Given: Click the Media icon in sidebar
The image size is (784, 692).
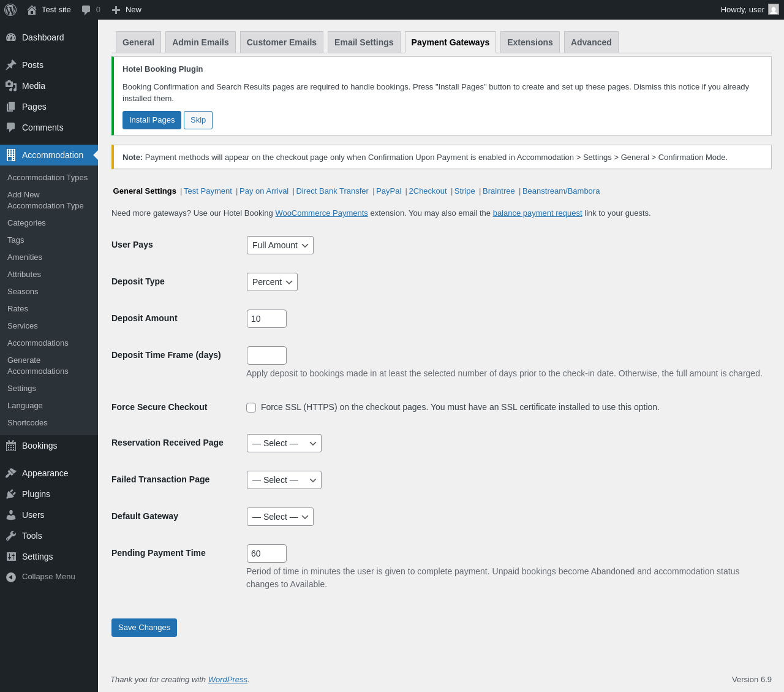Looking at the screenshot, I should tap(11, 86).
